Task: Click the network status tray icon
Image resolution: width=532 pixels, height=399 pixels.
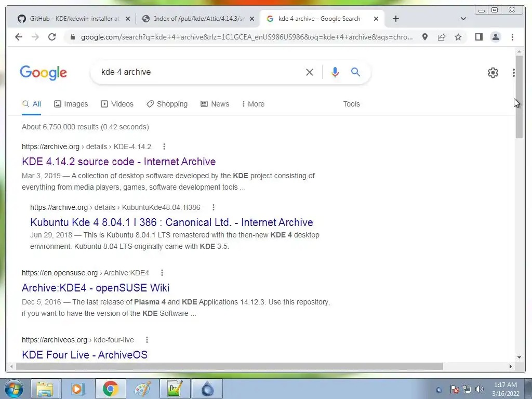Action: [467, 389]
